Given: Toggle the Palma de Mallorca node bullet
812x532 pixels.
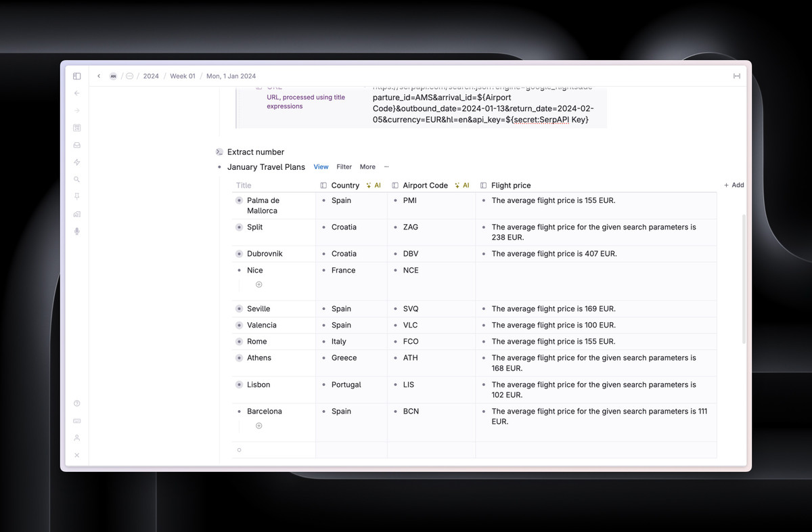Looking at the screenshot, I should 239,200.
